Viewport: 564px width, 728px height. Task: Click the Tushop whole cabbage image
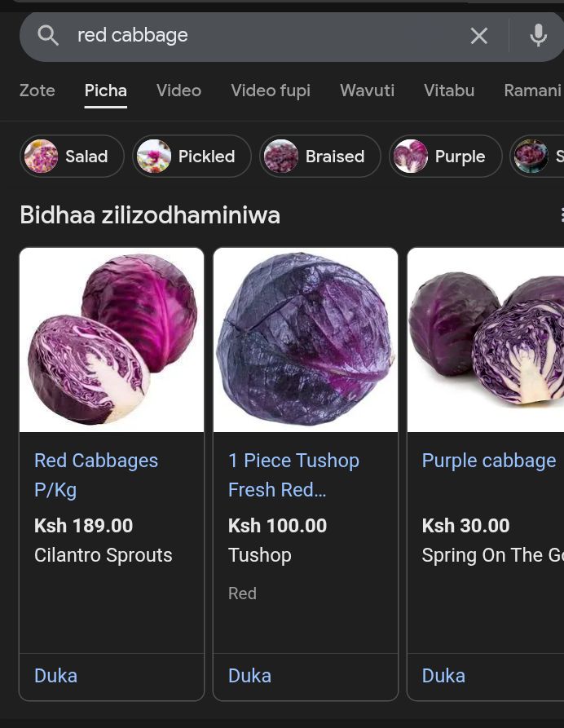[306, 340]
